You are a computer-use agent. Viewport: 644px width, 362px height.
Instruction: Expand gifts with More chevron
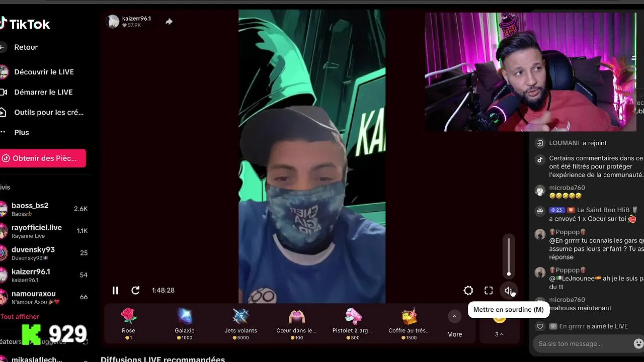click(x=454, y=316)
